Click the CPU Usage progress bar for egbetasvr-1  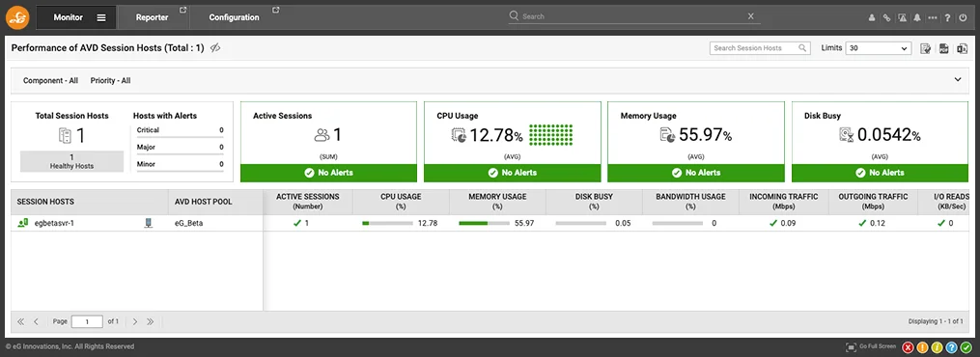(387, 223)
